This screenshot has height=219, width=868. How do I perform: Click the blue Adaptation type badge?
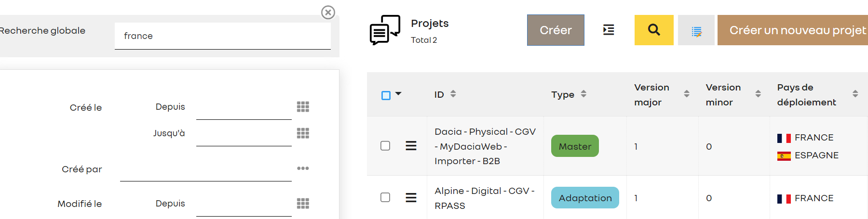tap(585, 198)
